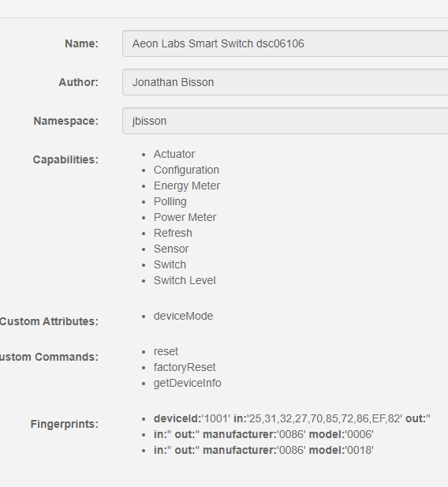Select the Power Meter capability
Screen dimensions: 448x487
pyautogui.click(x=185, y=217)
